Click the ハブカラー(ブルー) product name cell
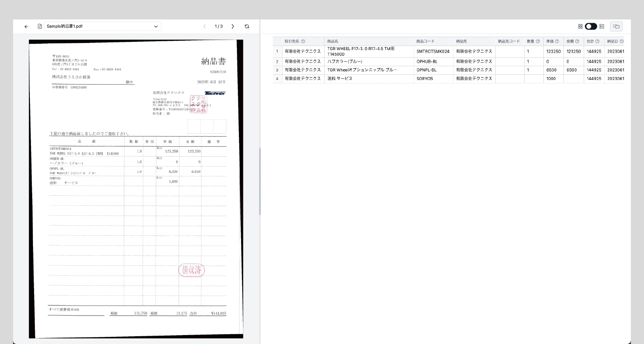This screenshot has height=344, width=644. [344, 62]
